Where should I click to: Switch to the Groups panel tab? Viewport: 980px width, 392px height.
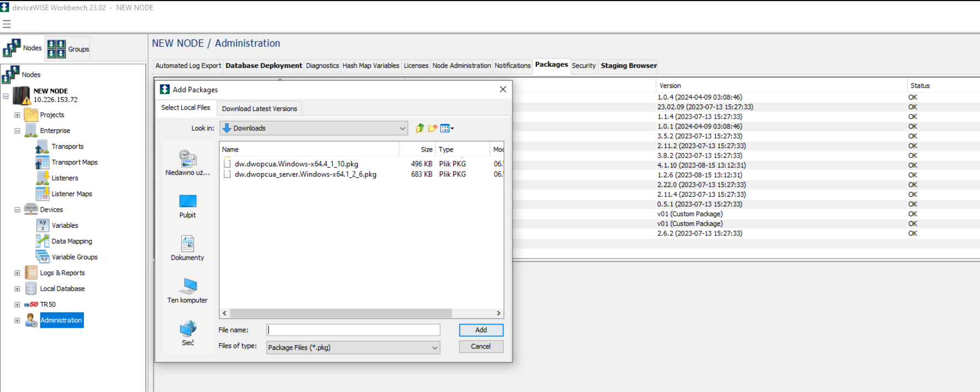coord(67,49)
